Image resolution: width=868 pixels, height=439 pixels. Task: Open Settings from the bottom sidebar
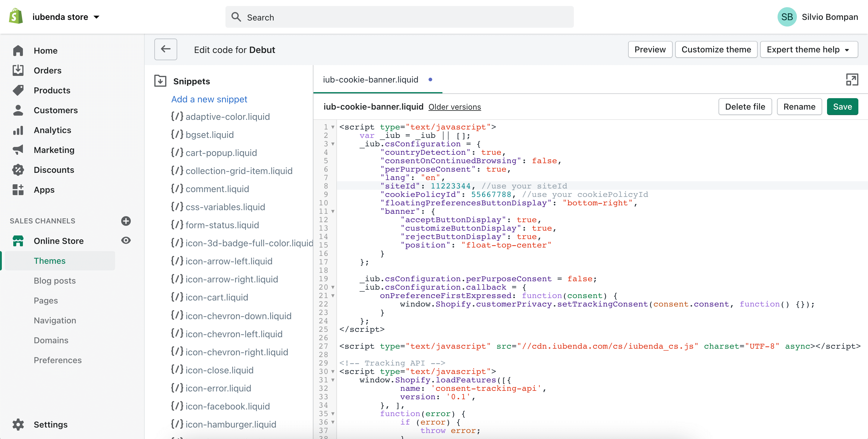[51, 425]
